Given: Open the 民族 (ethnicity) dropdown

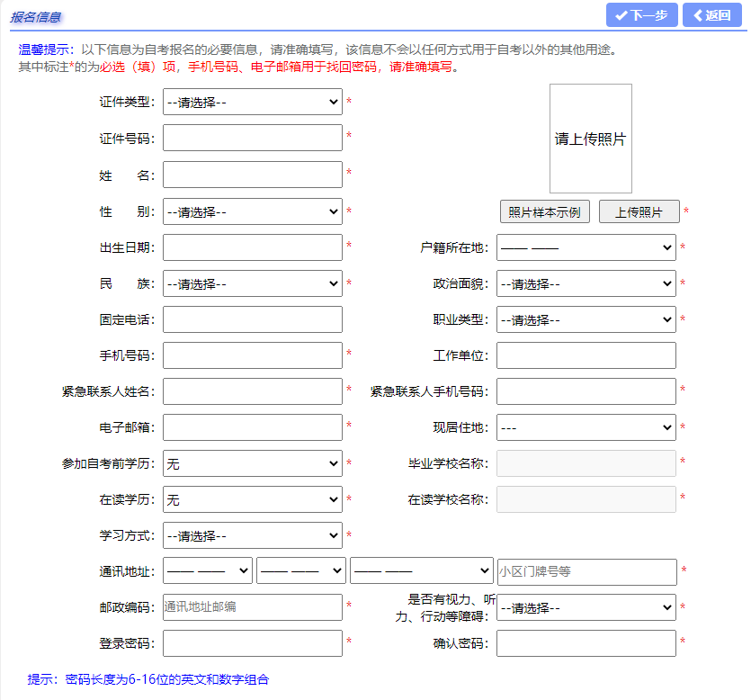Looking at the screenshot, I should [252, 283].
